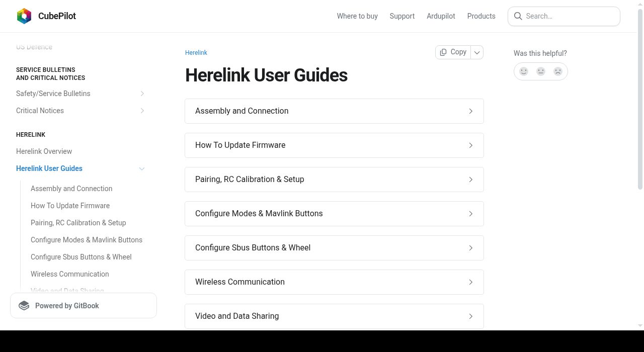Viewport: 644px width, 352px height.
Task: Select Herelink User Guides sidebar link
Action: pos(49,168)
